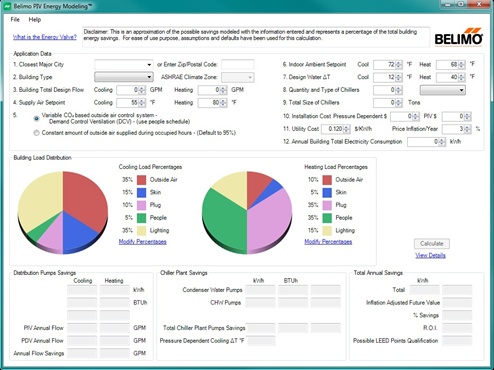
Task: Expand the Building Type dropdown
Action: pos(124,77)
